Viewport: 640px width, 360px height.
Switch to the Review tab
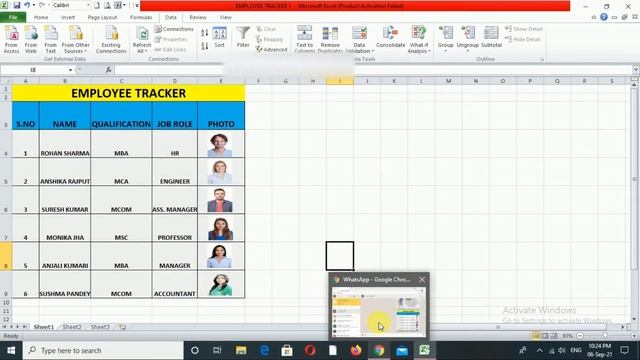point(198,17)
